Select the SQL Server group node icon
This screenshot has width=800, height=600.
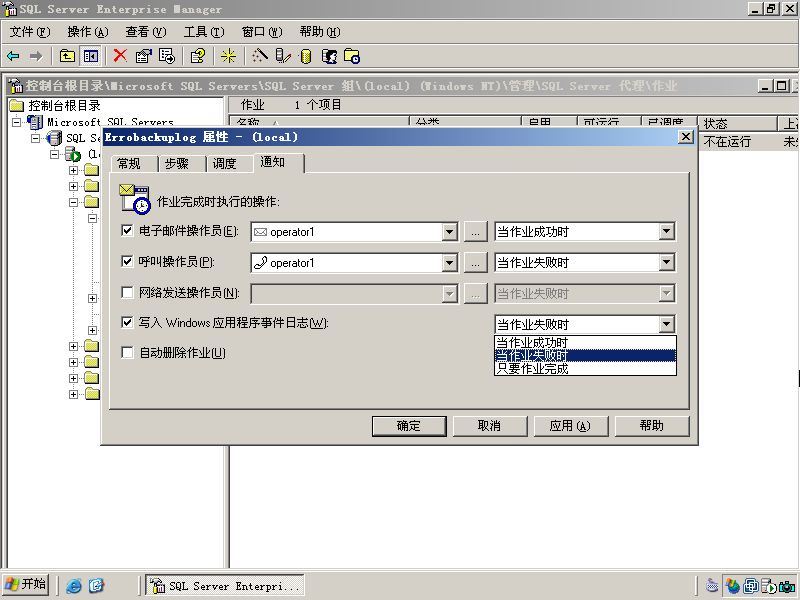click(x=54, y=138)
